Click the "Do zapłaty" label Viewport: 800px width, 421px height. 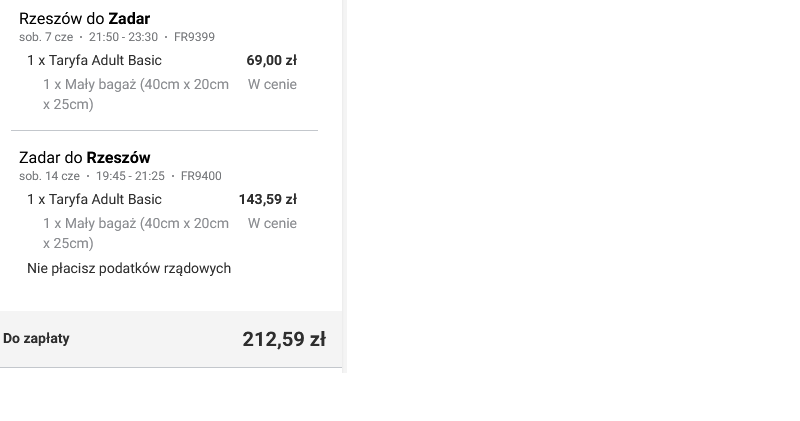pos(36,338)
